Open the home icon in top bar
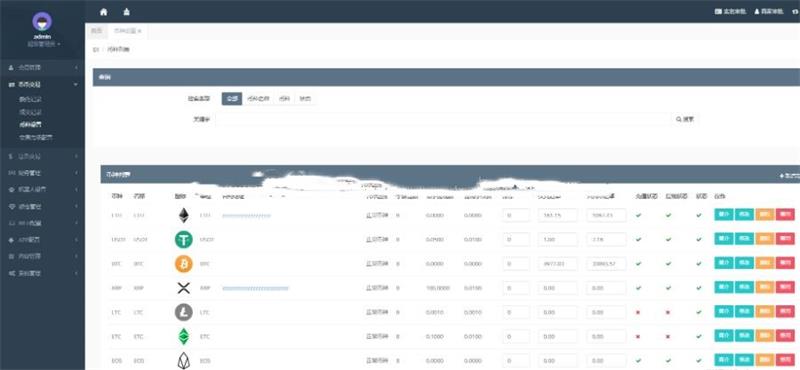Screen dimensions: 800x370 pos(104,12)
